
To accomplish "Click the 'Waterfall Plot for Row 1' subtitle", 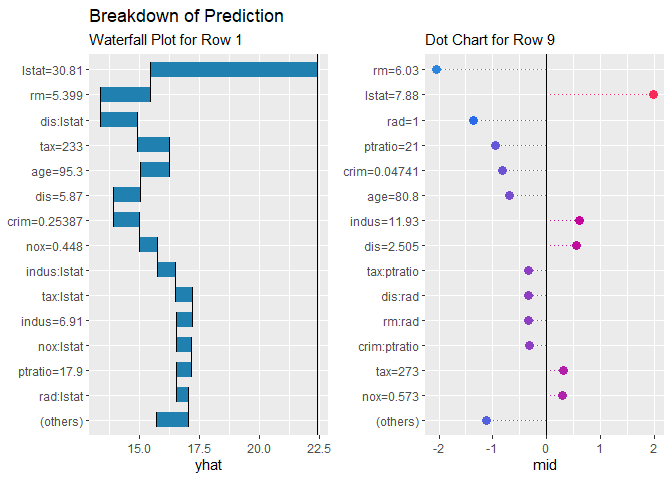I will tap(166, 41).
